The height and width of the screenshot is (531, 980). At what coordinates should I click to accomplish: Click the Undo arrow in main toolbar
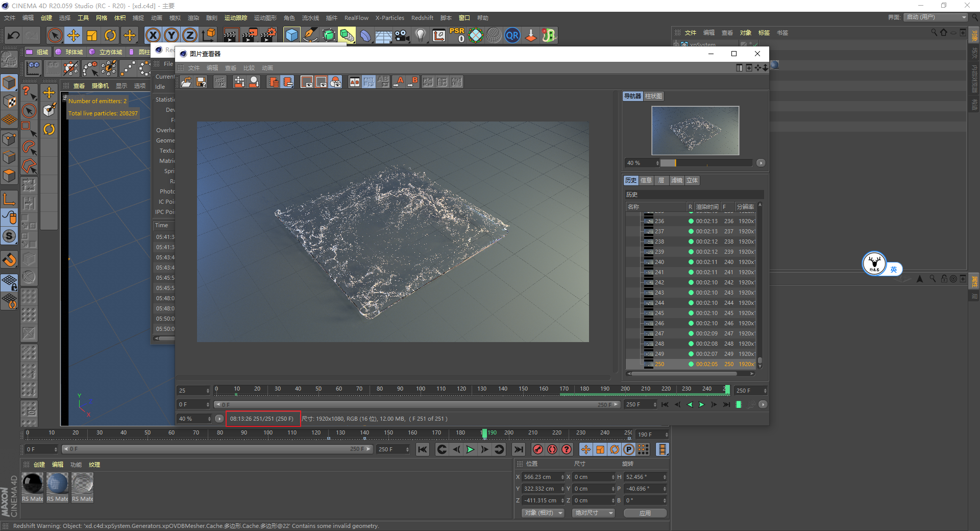point(14,35)
